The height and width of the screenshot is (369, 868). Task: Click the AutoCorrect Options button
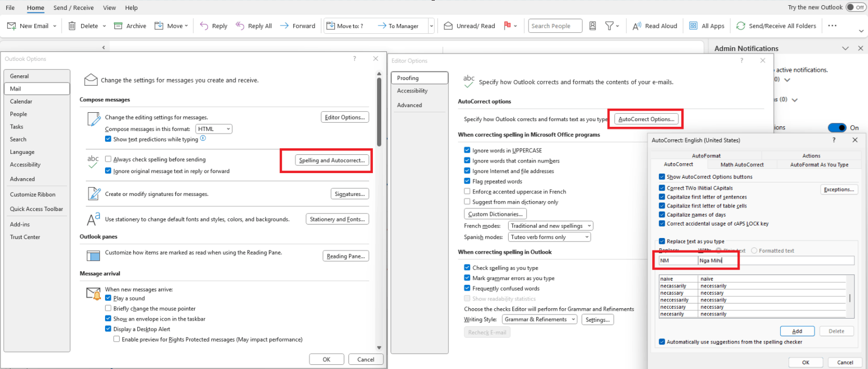(x=646, y=119)
